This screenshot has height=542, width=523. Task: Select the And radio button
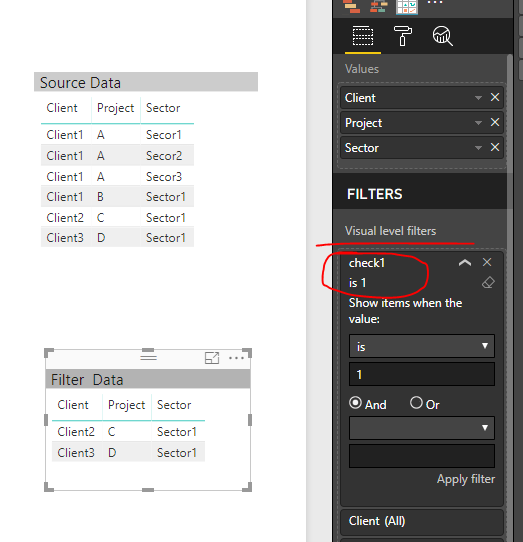355,403
